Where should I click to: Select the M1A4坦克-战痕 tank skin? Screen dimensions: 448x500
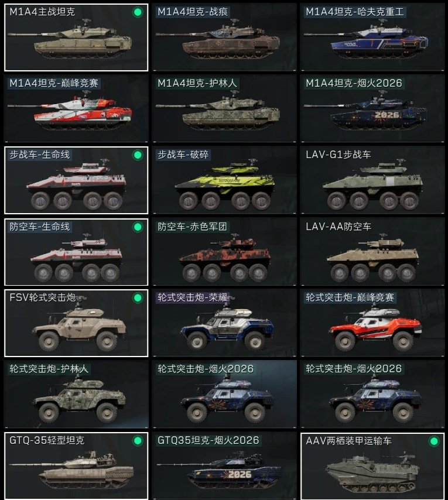tap(224, 37)
